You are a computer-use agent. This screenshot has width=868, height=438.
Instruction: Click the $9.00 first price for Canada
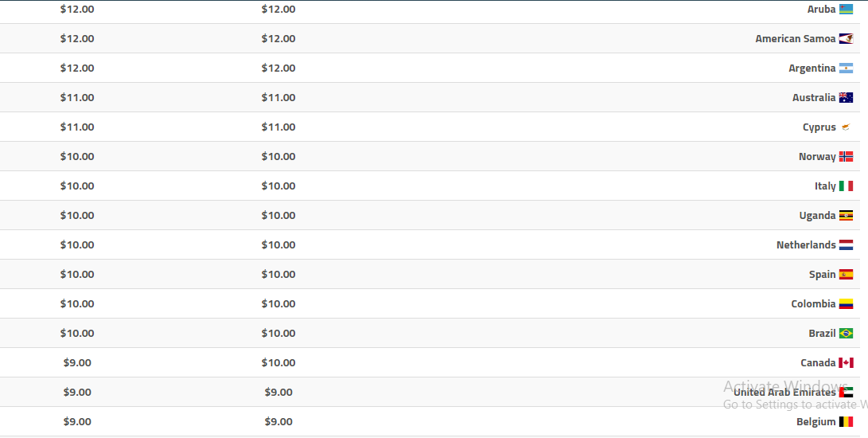coord(77,363)
